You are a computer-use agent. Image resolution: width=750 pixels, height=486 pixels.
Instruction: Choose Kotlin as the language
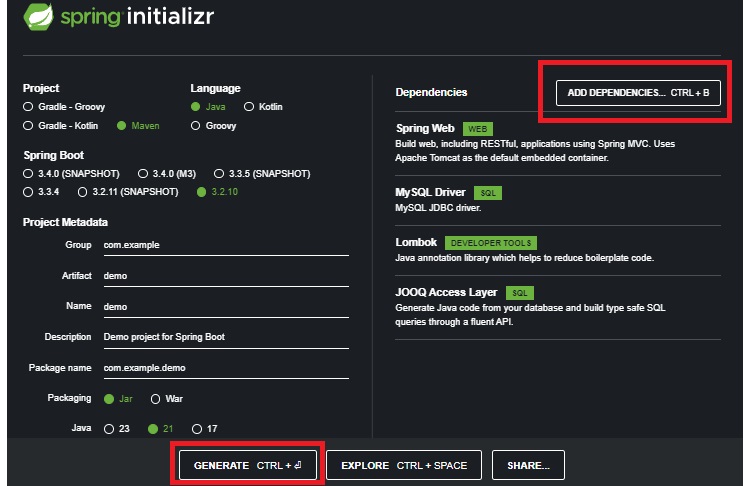click(x=248, y=106)
